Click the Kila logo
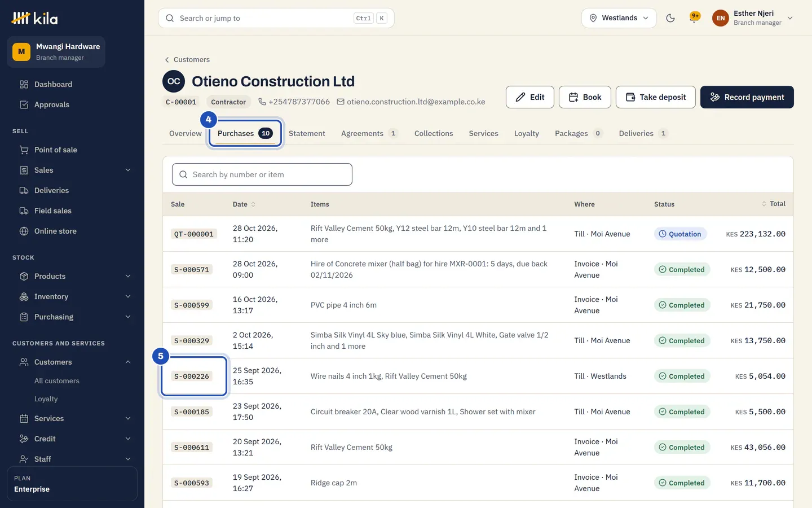812x508 pixels. coord(34,18)
